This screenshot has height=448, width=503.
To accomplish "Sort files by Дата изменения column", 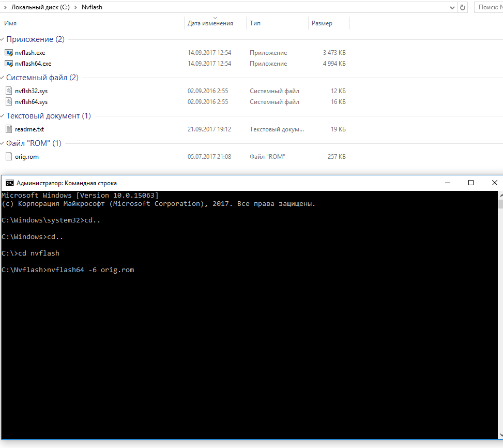I will (x=210, y=23).
